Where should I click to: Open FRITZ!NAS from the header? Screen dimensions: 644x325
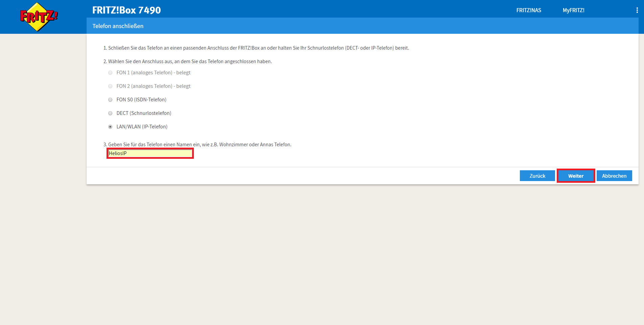coord(528,10)
